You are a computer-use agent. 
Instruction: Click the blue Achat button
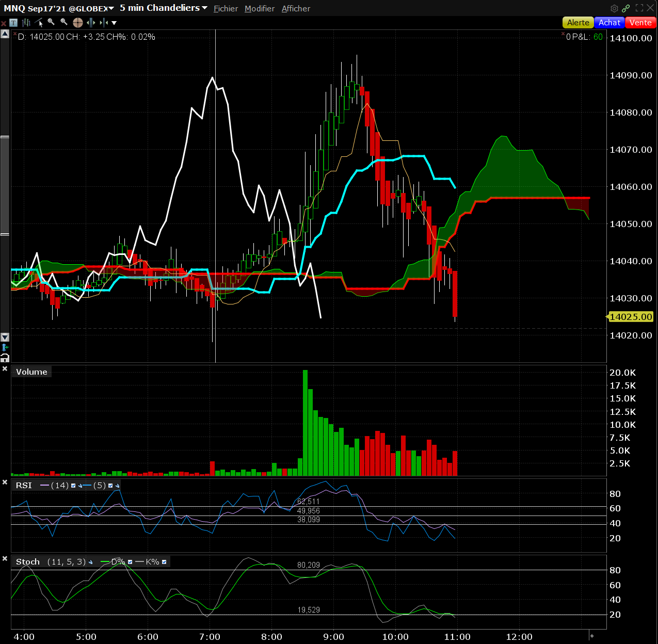609,23
